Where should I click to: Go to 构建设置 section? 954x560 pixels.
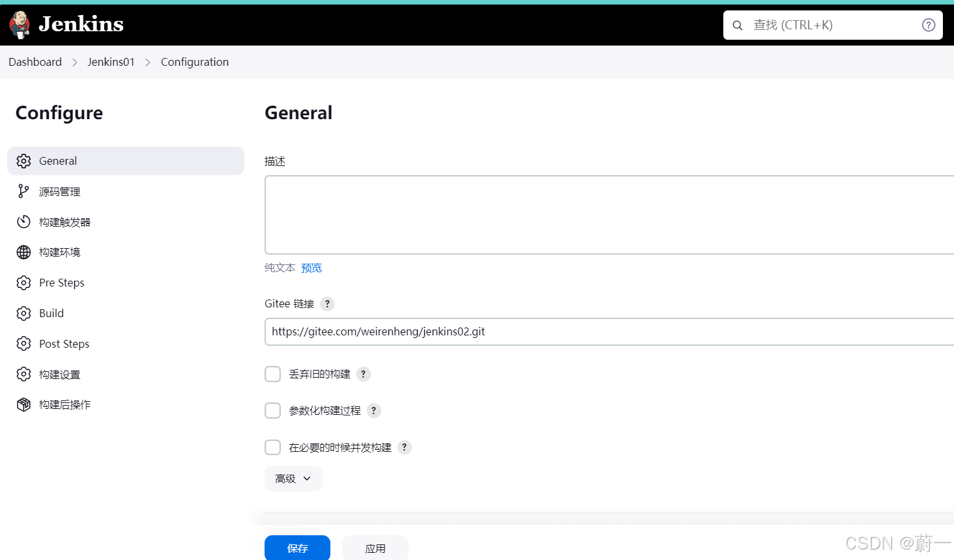(126, 374)
